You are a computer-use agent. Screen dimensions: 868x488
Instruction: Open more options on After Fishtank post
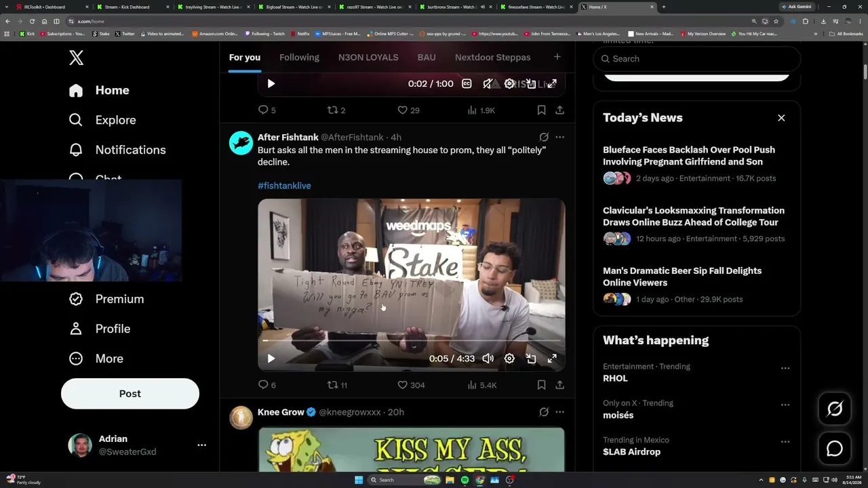click(559, 137)
